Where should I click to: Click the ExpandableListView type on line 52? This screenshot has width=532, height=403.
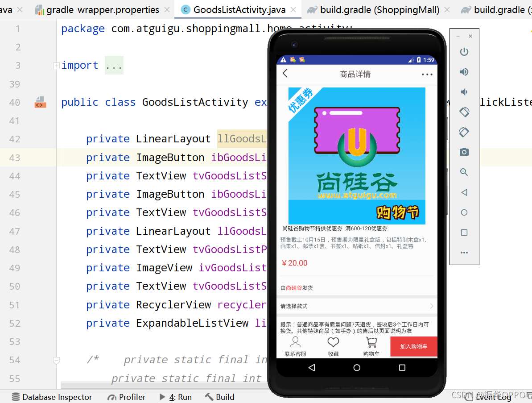(192, 323)
